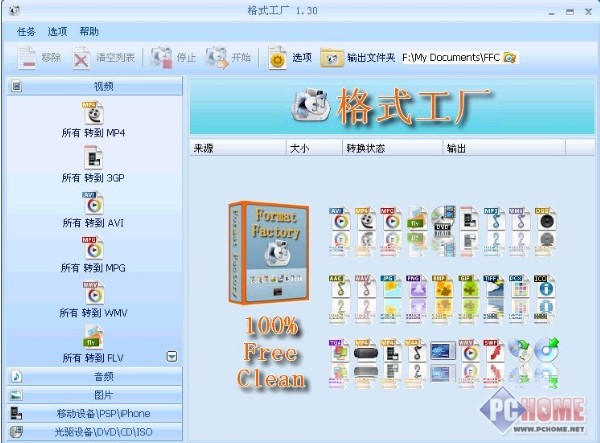The height and width of the screenshot is (443, 600).
Task: Click the PCX icon in format grid
Action: [x=519, y=286]
